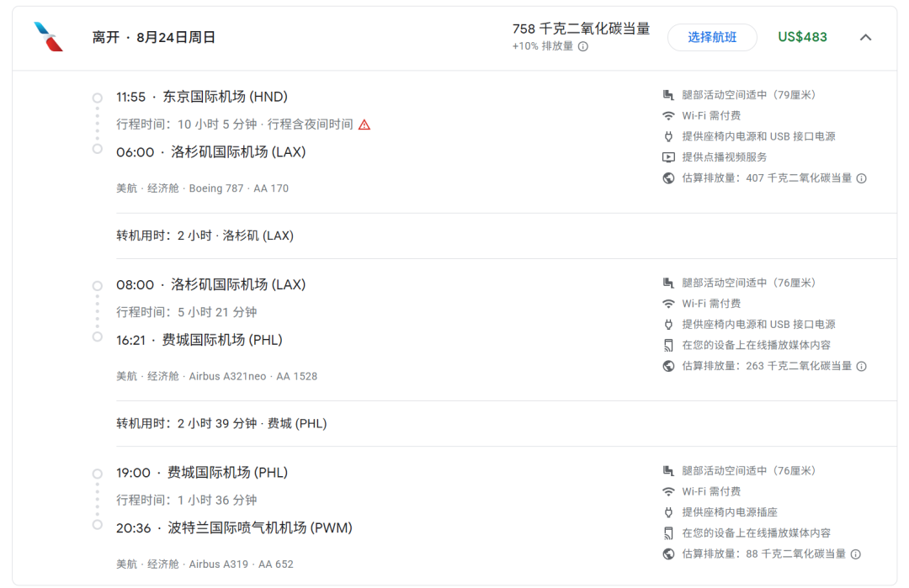
Task: Click the 转机用时 2 小时 洛杉矶 (LAX) layover row
Action: (205, 236)
